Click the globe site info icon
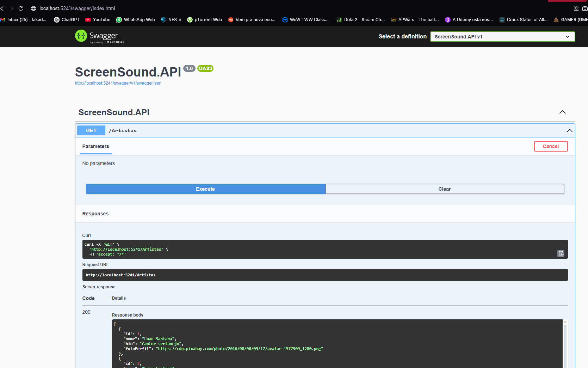Viewport: 588px width, 368px height. pos(33,8)
